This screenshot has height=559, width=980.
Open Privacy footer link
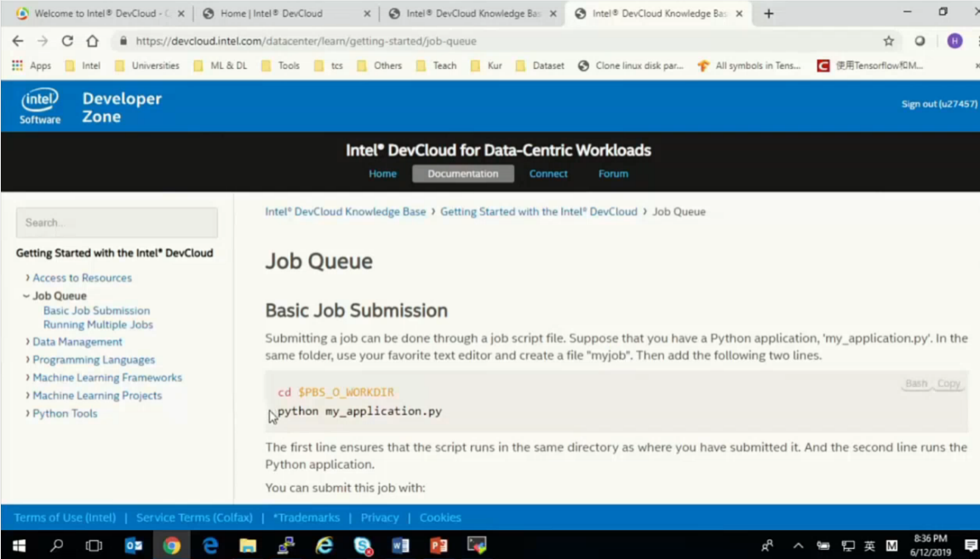click(x=380, y=518)
